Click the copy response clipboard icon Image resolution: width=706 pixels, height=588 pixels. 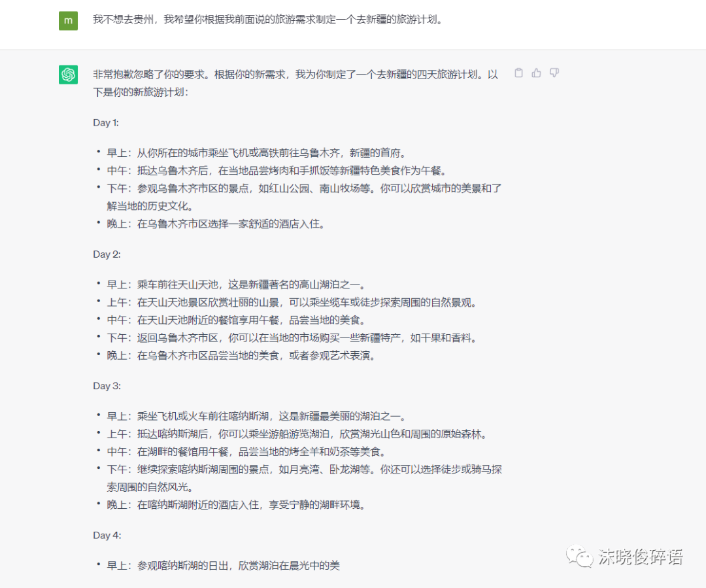coord(518,73)
